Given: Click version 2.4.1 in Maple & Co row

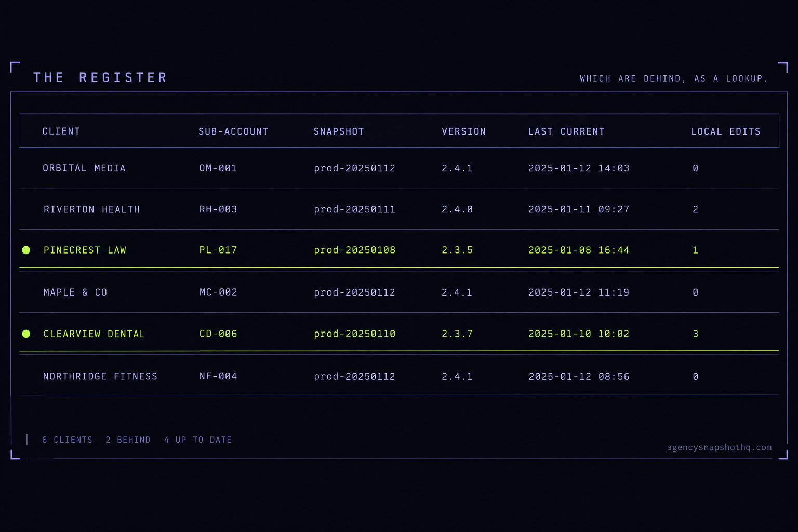Looking at the screenshot, I should click(x=457, y=292).
